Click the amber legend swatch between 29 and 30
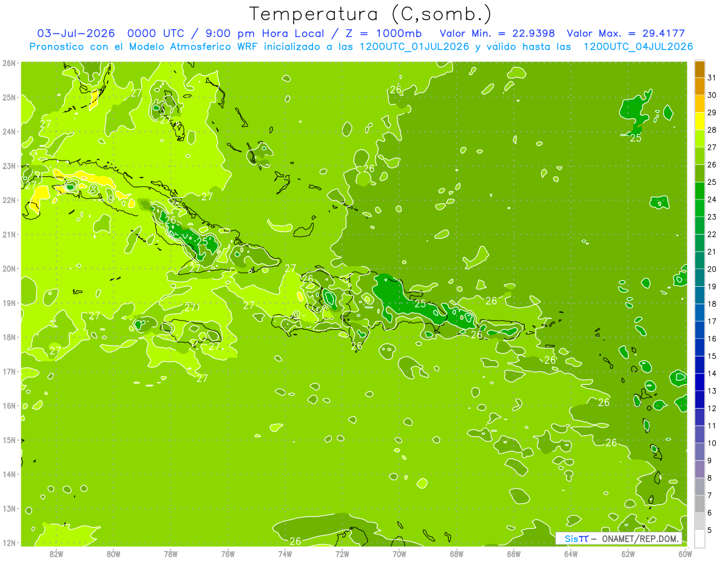The height and width of the screenshot is (562, 728). [699, 104]
